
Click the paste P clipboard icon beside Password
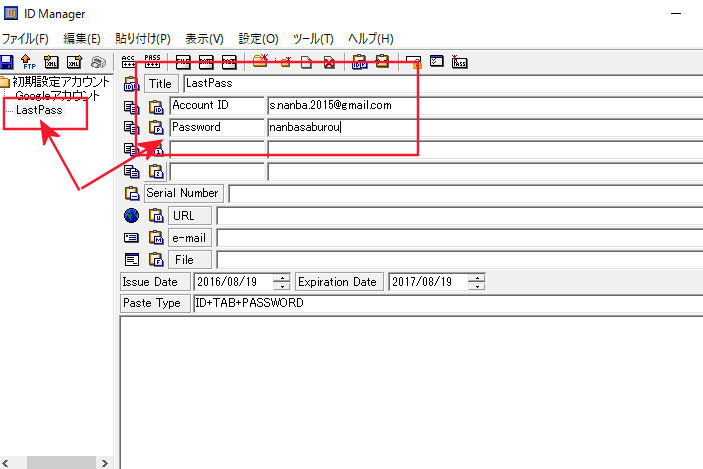click(x=156, y=128)
